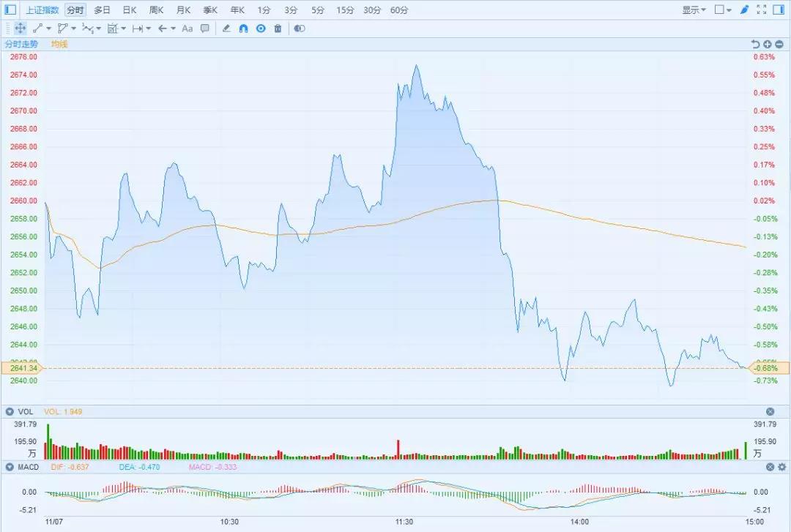Select the move/crosshair cursor tool

pyautogui.click(x=21, y=29)
